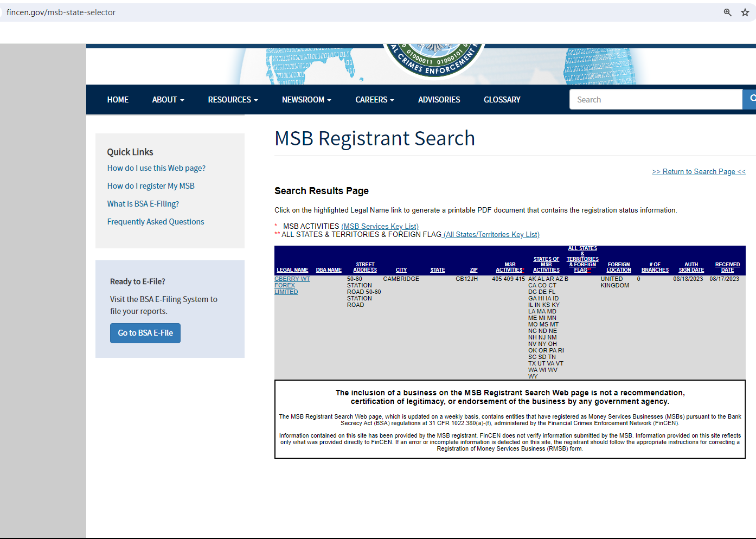Select the 08/18/2023 auth sign date
756x539 pixels.
(x=688, y=279)
